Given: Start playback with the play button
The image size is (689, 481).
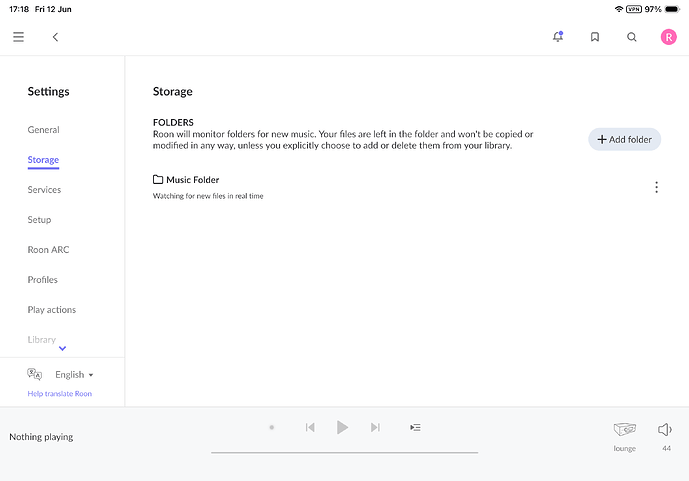Looking at the screenshot, I should click(x=342, y=427).
